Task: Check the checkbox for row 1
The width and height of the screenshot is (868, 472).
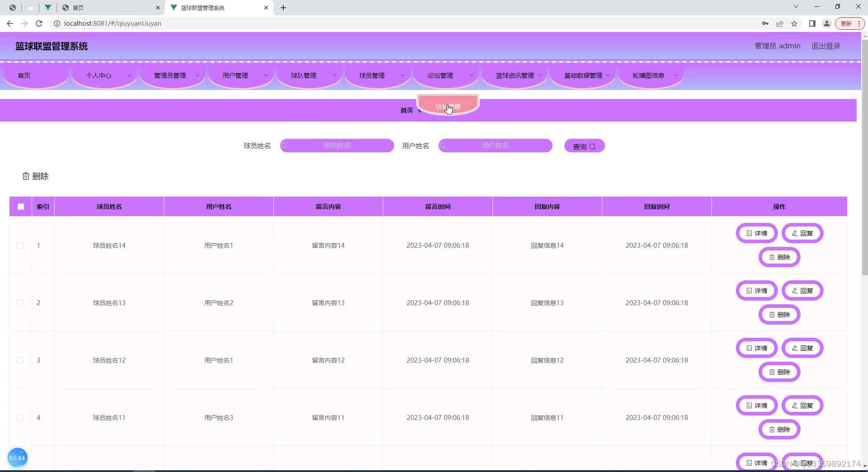Action: 20,245
